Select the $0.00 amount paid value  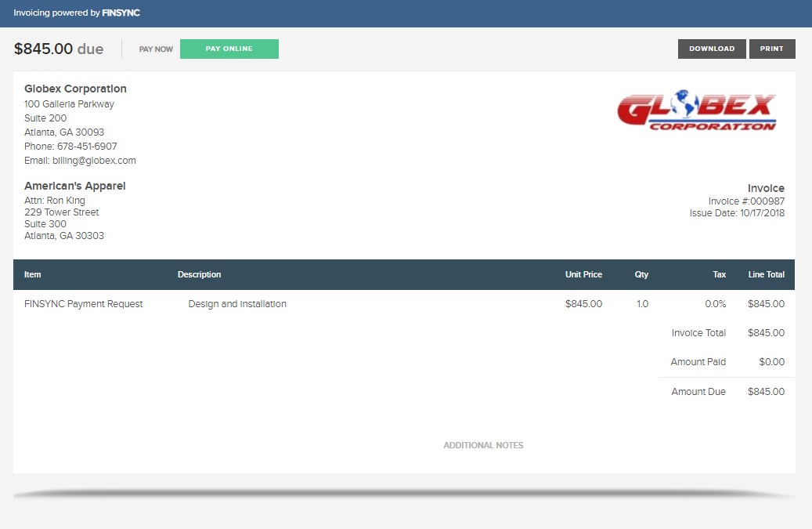(x=771, y=362)
